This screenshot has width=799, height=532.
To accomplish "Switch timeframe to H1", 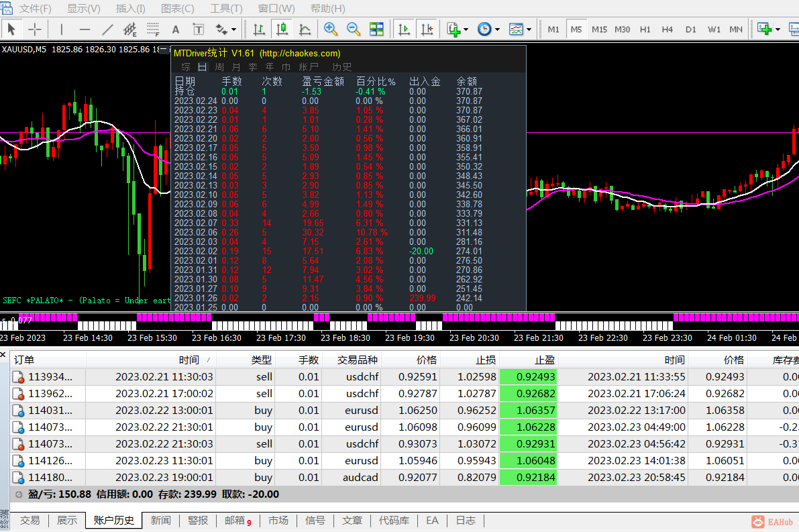I will coord(645,30).
